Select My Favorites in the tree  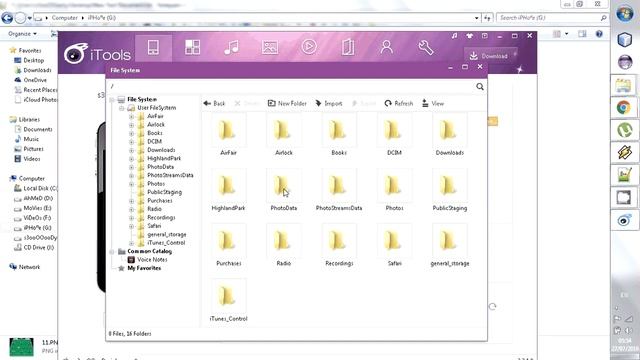(144, 268)
